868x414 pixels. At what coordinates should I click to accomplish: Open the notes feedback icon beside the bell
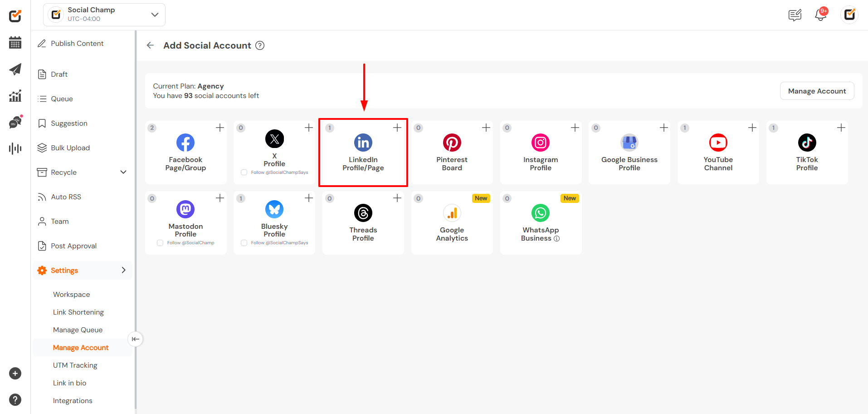coord(795,15)
